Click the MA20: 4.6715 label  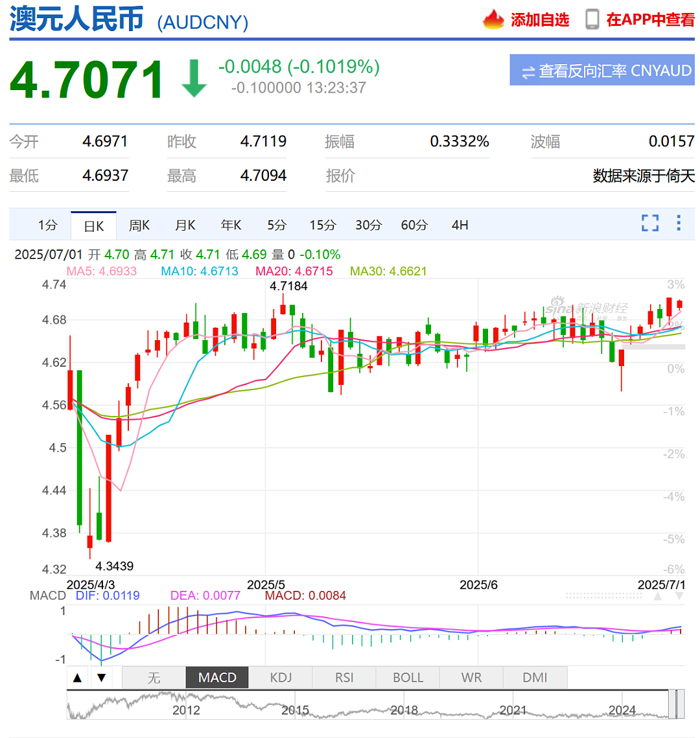tap(294, 271)
